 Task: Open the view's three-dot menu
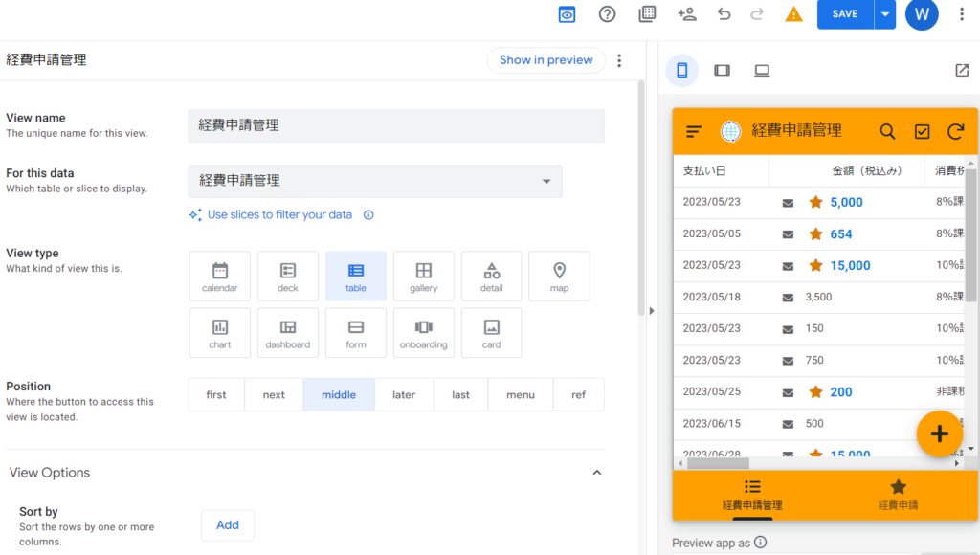point(619,59)
